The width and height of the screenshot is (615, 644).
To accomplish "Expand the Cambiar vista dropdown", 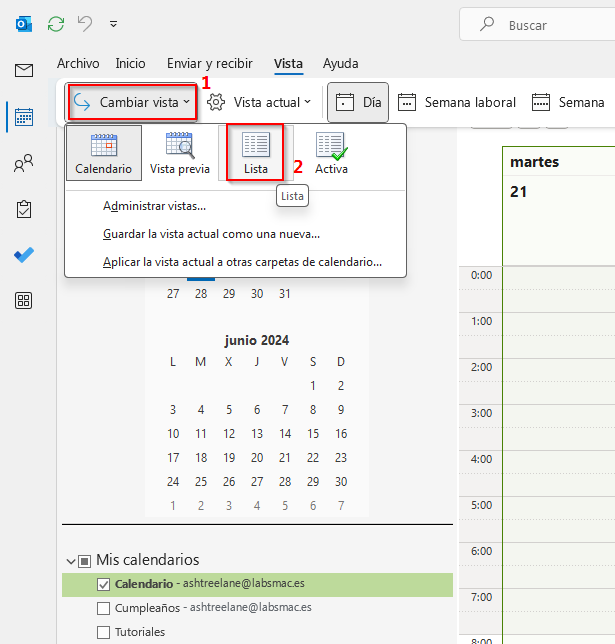I will (x=131, y=102).
